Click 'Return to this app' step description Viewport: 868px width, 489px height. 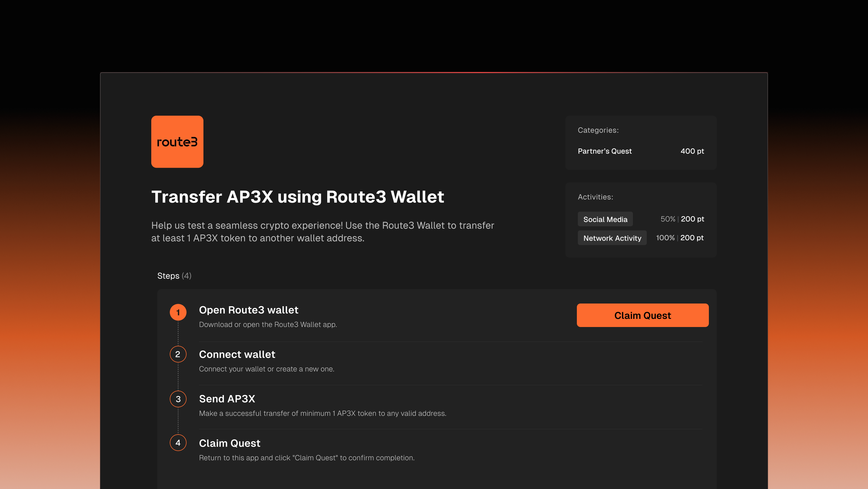307,458
